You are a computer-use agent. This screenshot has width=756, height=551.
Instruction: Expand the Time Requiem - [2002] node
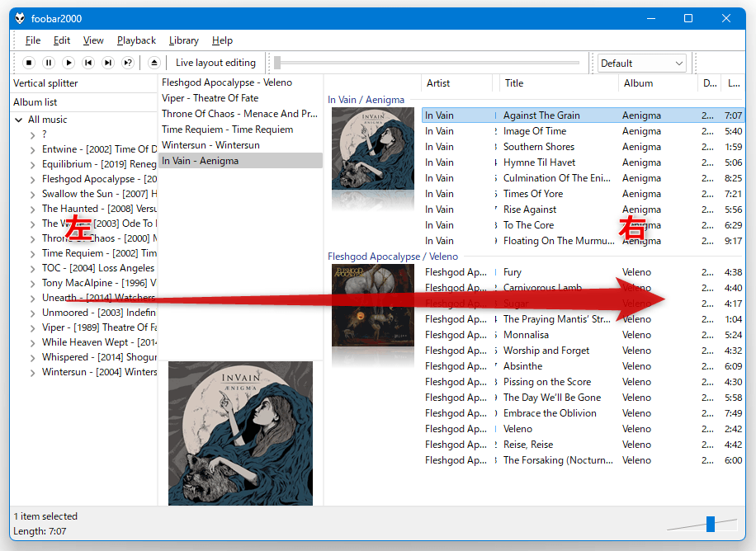(33, 254)
